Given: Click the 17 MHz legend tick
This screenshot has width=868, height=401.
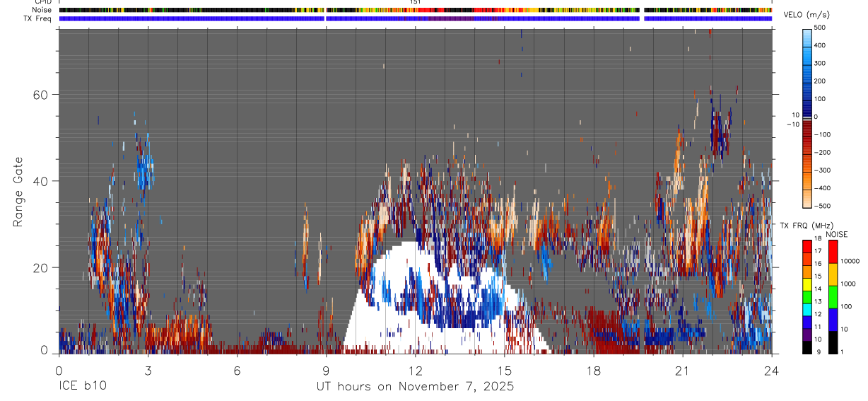Looking at the screenshot, I should coord(819,251).
